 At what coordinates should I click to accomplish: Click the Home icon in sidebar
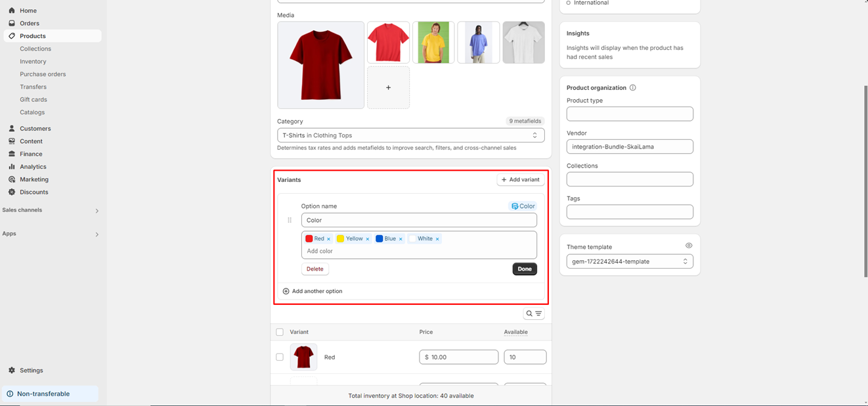tap(12, 11)
